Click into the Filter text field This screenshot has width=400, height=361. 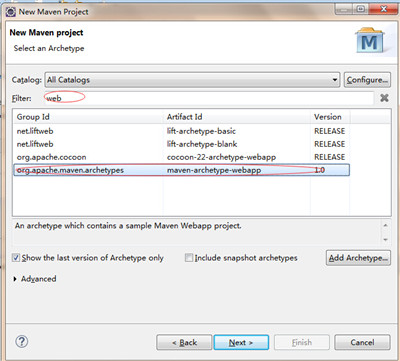pyautogui.click(x=209, y=98)
